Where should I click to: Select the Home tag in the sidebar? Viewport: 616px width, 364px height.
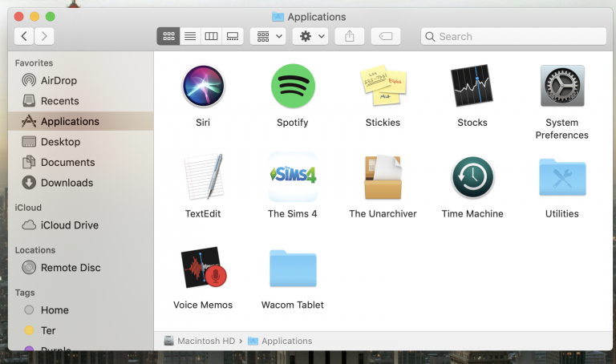80,309
